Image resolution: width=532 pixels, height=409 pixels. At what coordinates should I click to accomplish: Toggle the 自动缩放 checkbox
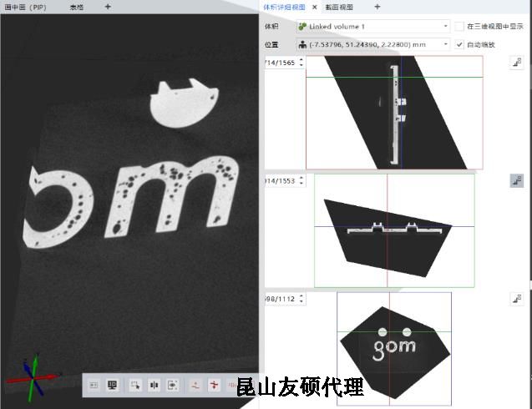tap(459, 44)
